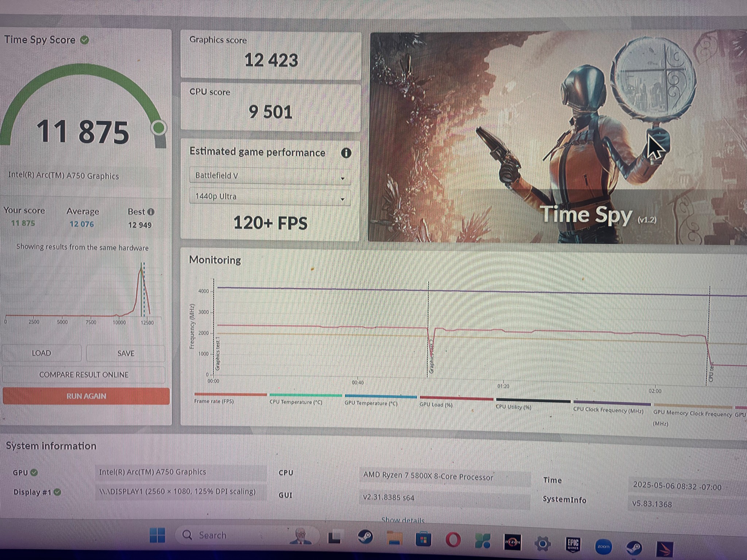
Task: Click the SAVE button
Action: point(126,353)
